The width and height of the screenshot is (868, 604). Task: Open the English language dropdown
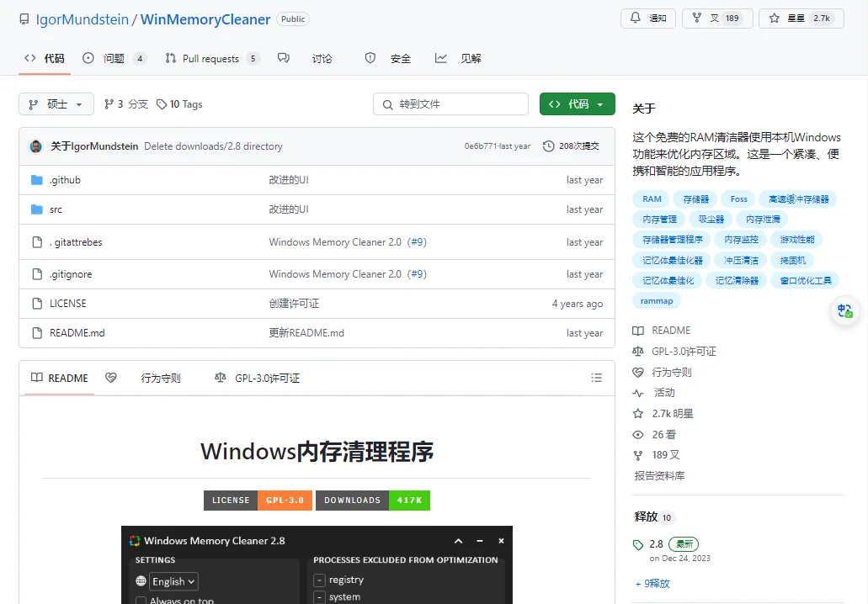point(173,581)
